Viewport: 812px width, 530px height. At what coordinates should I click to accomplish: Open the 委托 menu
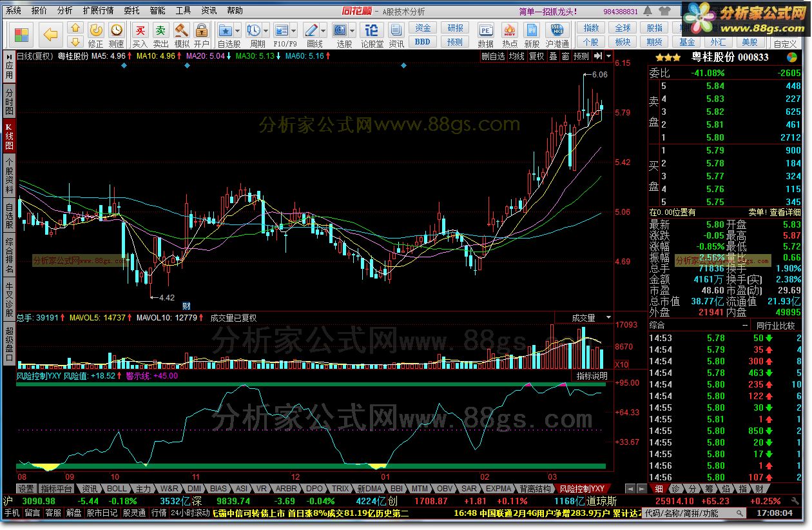coord(131,10)
